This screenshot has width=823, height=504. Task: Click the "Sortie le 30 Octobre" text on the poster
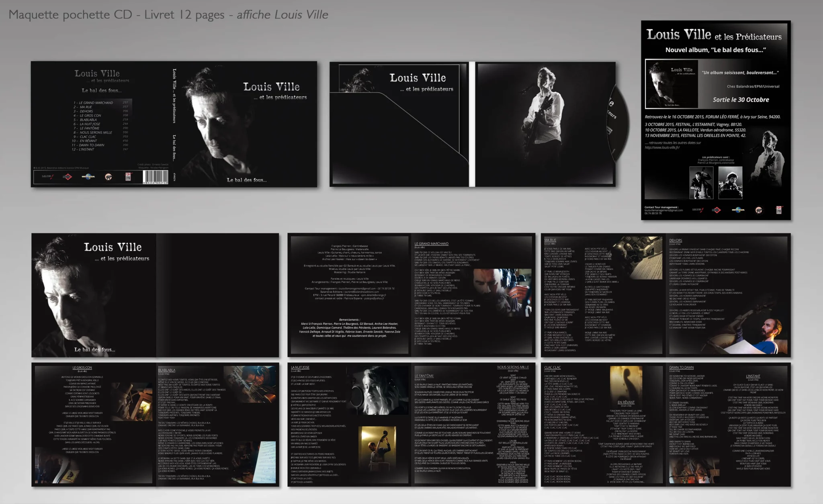[741, 100]
